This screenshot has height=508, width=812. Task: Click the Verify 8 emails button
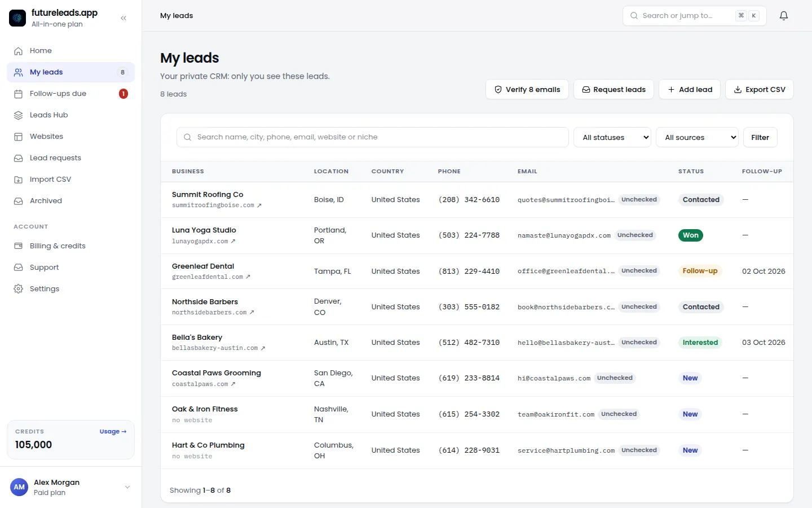pyautogui.click(x=527, y=89)
